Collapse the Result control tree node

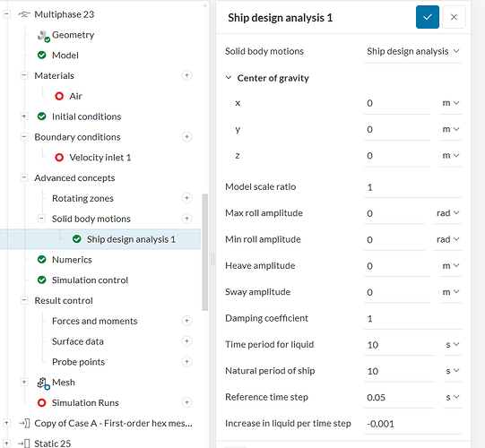24,300
